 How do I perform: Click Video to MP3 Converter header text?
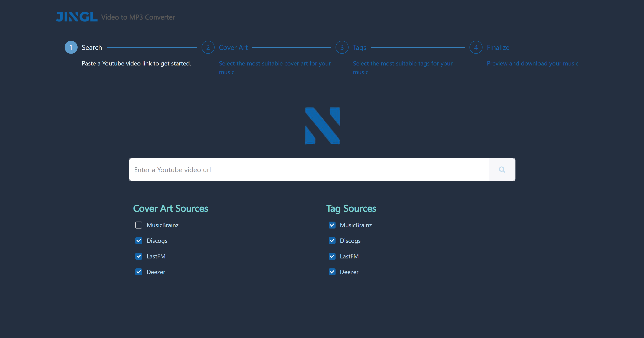(x=138, y=17)
